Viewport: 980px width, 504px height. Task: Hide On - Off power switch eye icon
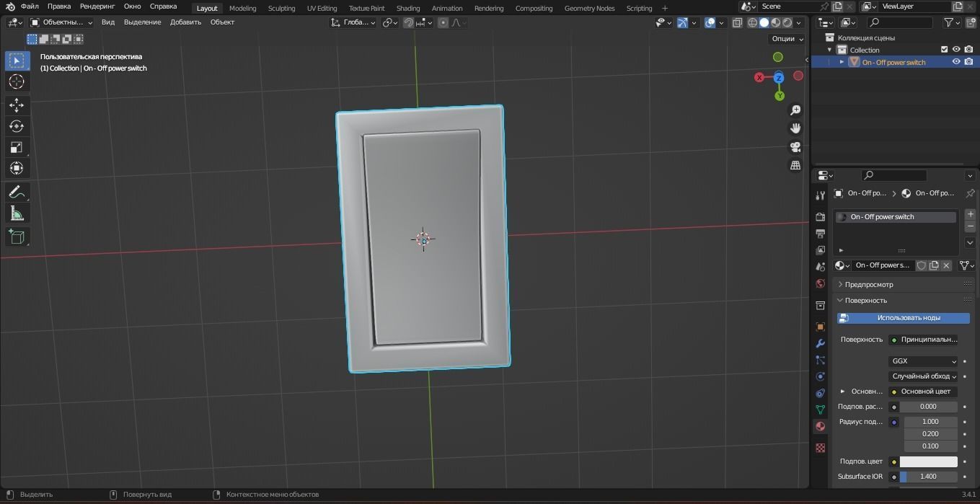[x=956, y=62]
